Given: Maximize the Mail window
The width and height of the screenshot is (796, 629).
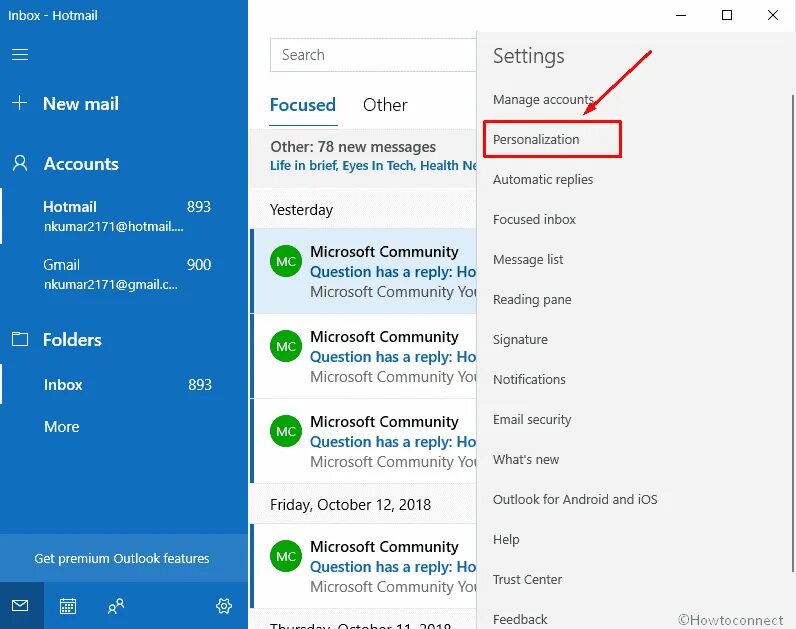Looking at the screenshot, I should point(727,15).
